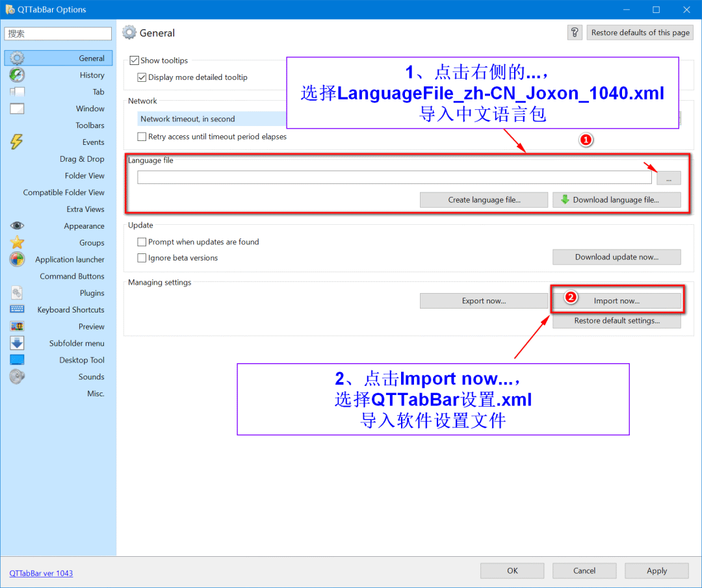This screenshot has width=702, height=588.
Task: Click the Appearance eye icon
Action: click(17, 225)
